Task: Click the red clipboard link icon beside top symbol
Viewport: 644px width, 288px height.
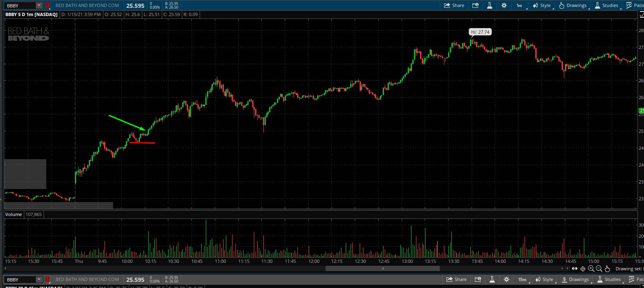Action: (x=47, y=5)
